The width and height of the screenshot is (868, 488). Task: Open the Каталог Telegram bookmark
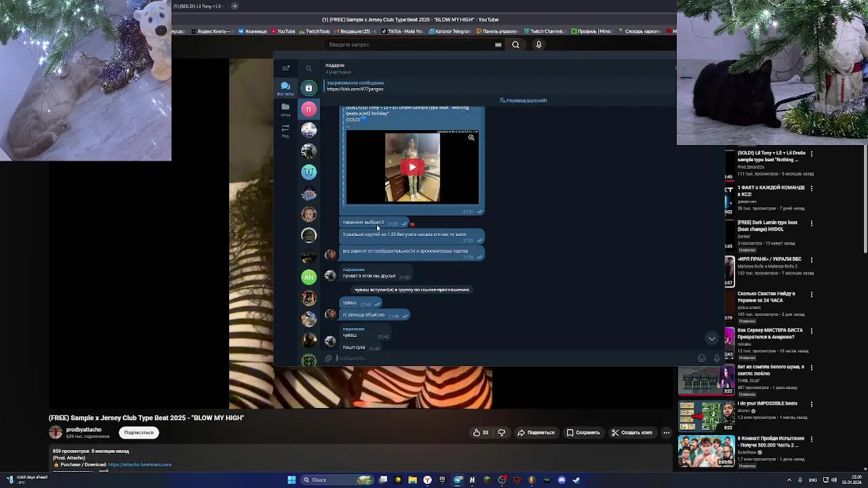[x=449, y=31]
